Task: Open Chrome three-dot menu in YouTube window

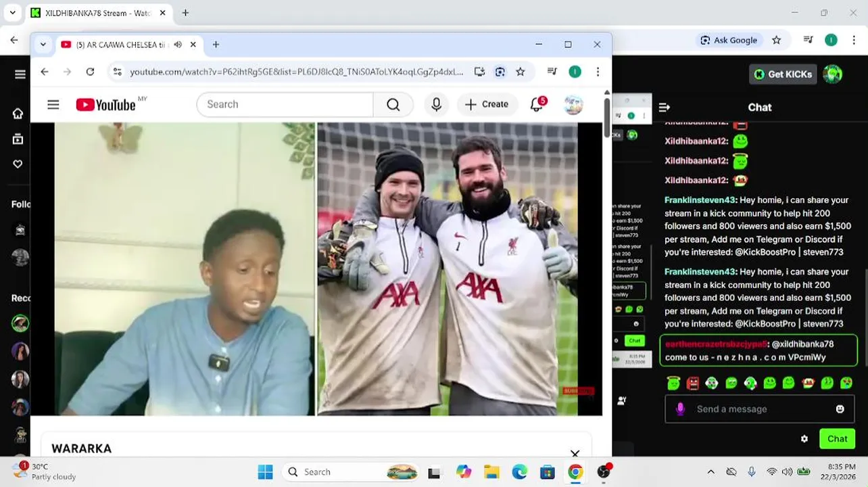Action: [598, 72]
